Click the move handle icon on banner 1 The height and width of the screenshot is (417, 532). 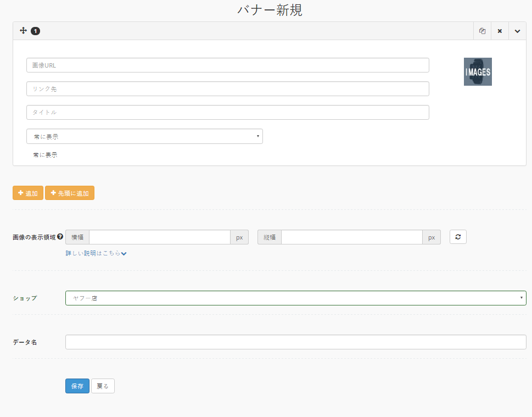tap(23, 31)
